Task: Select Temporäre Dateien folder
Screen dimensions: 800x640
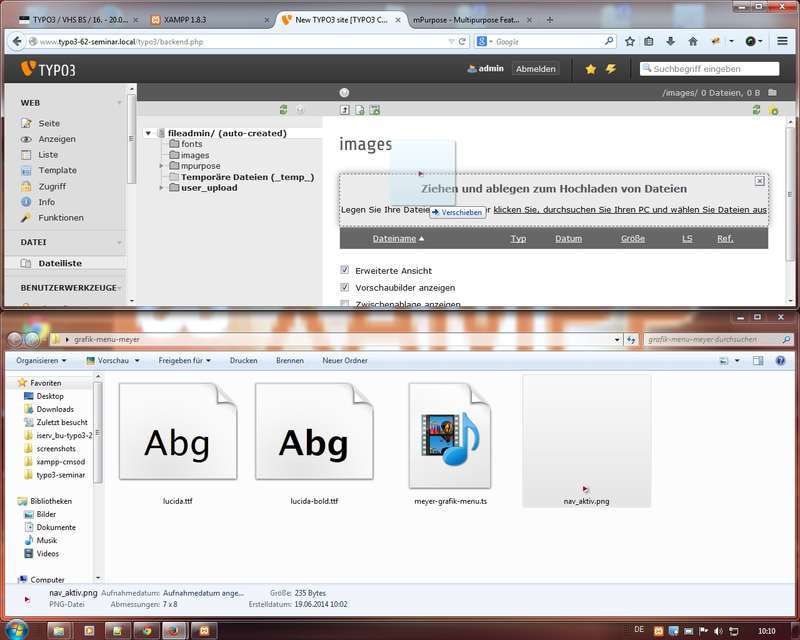Action: [x=247, y=177]
